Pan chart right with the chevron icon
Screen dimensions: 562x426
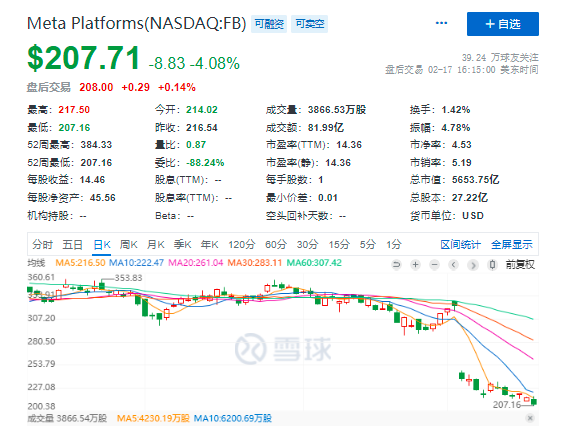(x=473, y=265)
